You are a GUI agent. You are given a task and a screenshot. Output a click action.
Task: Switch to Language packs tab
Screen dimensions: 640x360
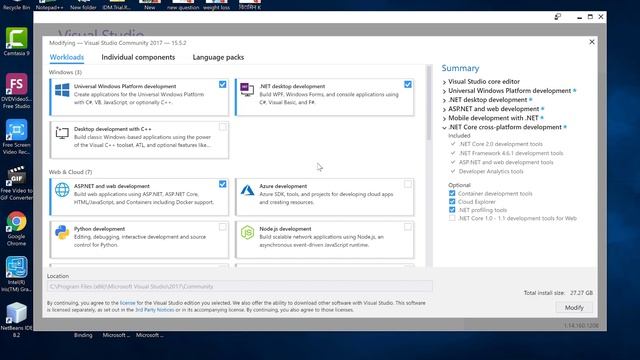point(218,57)
